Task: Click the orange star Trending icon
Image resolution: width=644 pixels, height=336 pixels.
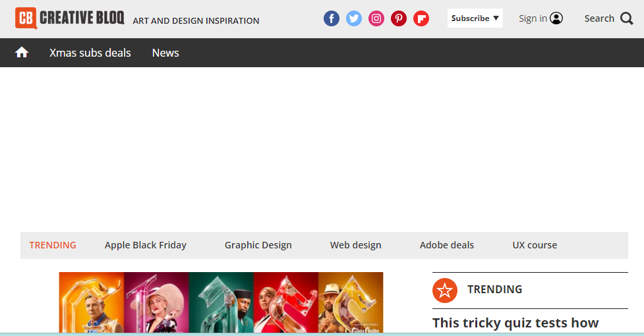Action: (445, 291)
